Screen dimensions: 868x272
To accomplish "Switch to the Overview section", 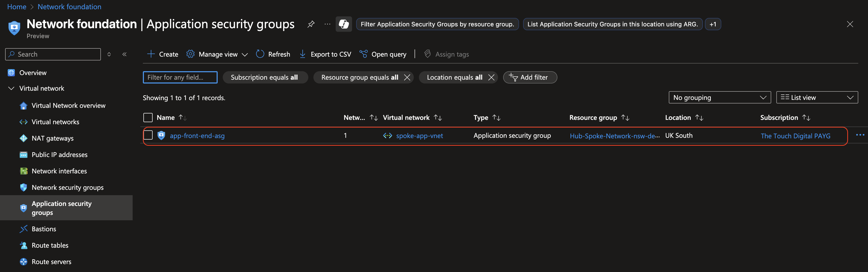I will coord(32,72).
